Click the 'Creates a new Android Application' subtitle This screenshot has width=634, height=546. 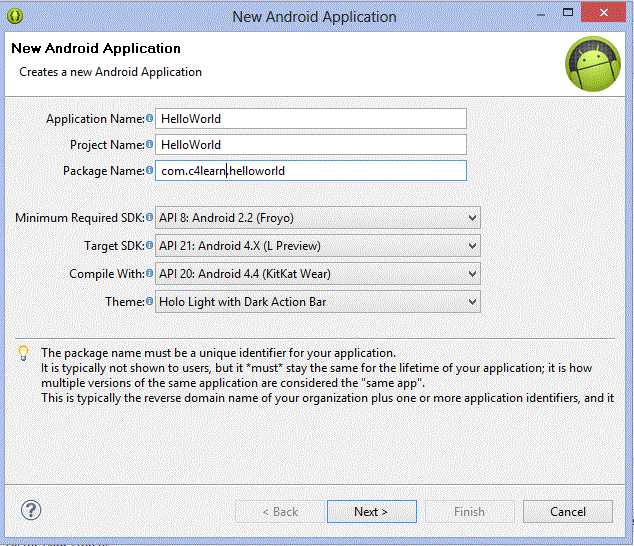[x=110, y=72]
